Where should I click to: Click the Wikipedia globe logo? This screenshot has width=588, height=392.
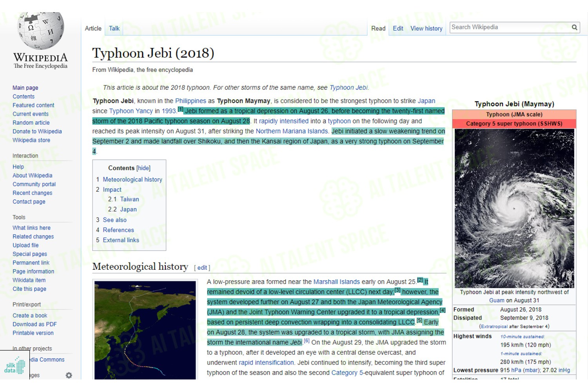click(41, 31)
